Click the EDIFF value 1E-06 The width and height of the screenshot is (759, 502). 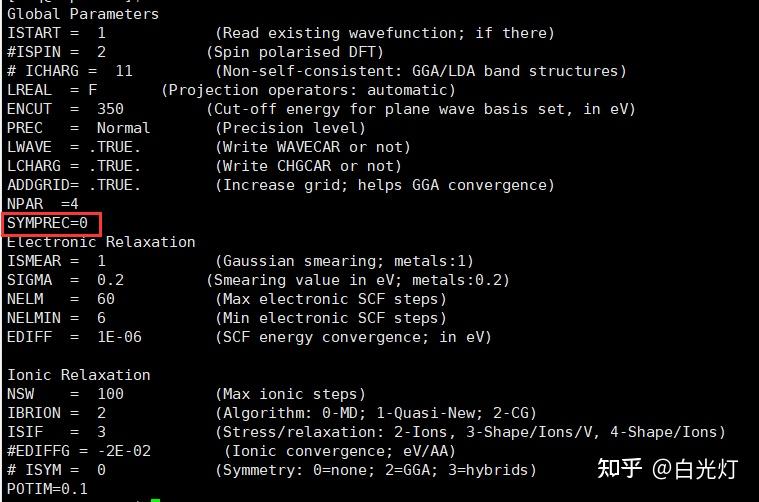click(119, 337)
